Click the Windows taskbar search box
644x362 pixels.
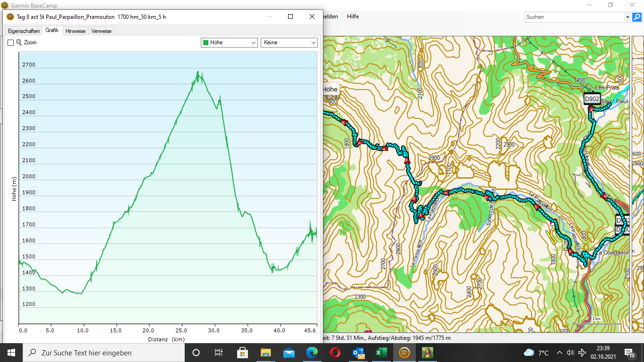[104, 353]
